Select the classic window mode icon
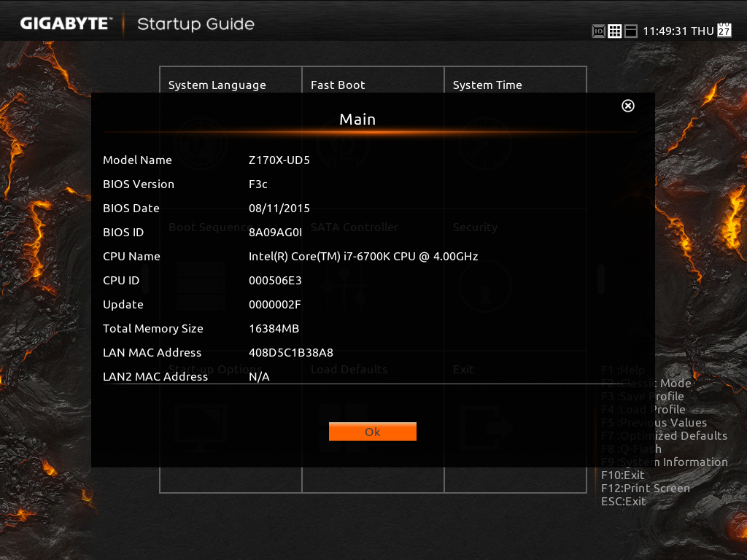 pyautogui.click(x=631, y=31)
